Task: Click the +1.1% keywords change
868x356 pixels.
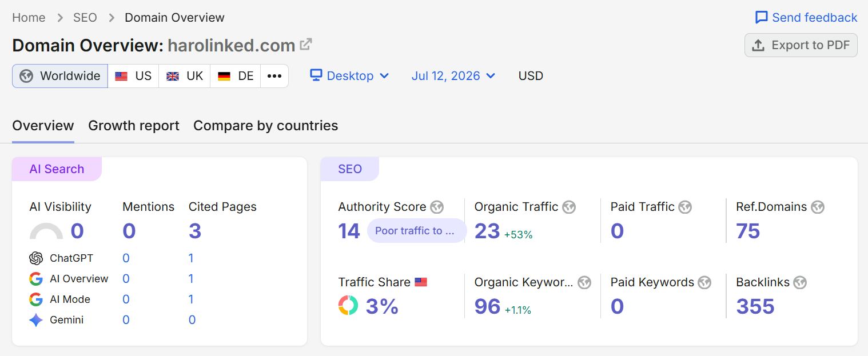Action: coord(518,310)
